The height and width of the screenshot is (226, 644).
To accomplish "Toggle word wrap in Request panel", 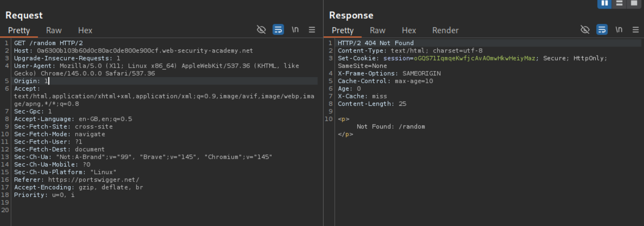I will click(278, 29).
